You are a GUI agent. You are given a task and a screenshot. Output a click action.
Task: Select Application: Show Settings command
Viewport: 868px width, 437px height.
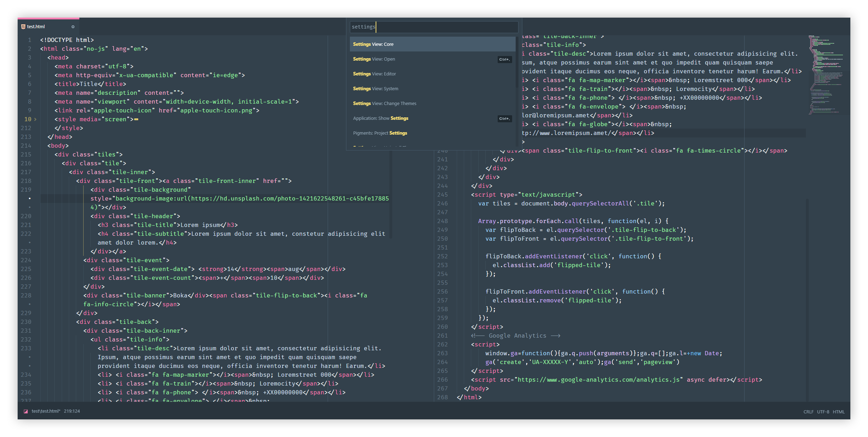pyautogui.click(x=432, y=118)
